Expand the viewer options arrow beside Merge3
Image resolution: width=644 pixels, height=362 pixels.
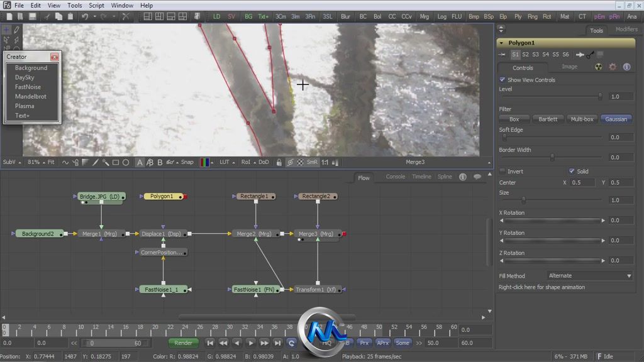click(x=489, y=163)
